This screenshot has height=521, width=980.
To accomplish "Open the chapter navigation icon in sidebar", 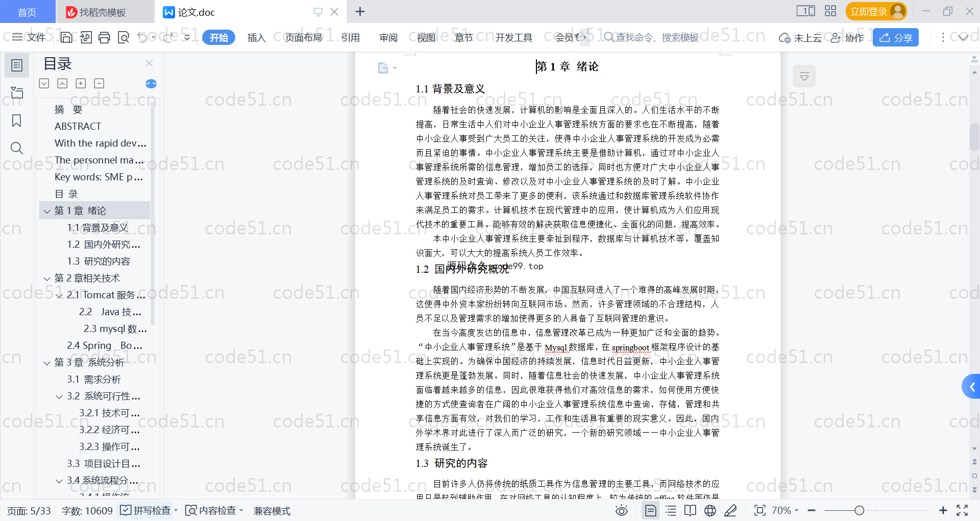I will coord(17,92).
